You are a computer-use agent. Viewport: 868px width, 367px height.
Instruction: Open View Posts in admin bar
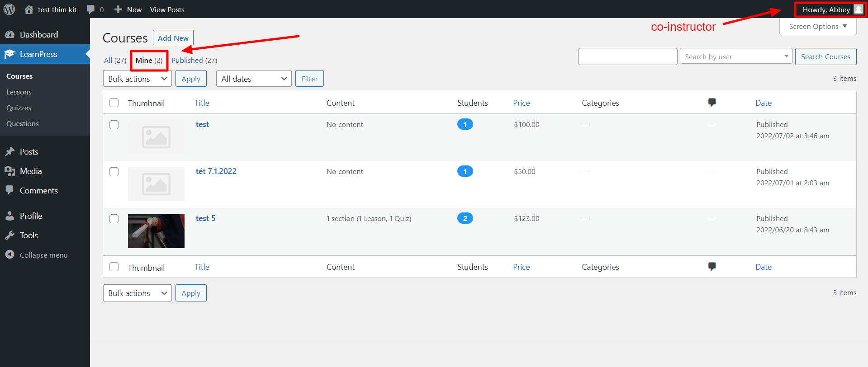pyautogui.click(x=167, y=9)
